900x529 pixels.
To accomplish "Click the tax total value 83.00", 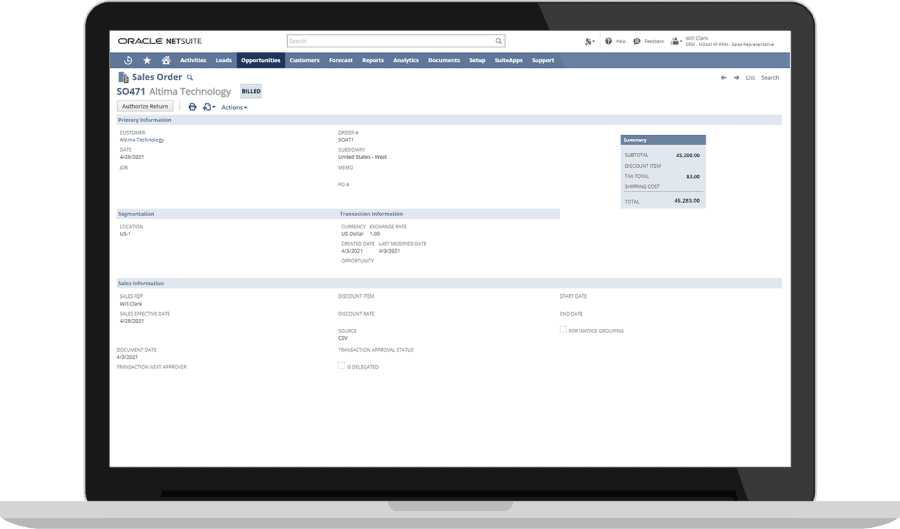I will pyautogui.click(x=693, y=177).
